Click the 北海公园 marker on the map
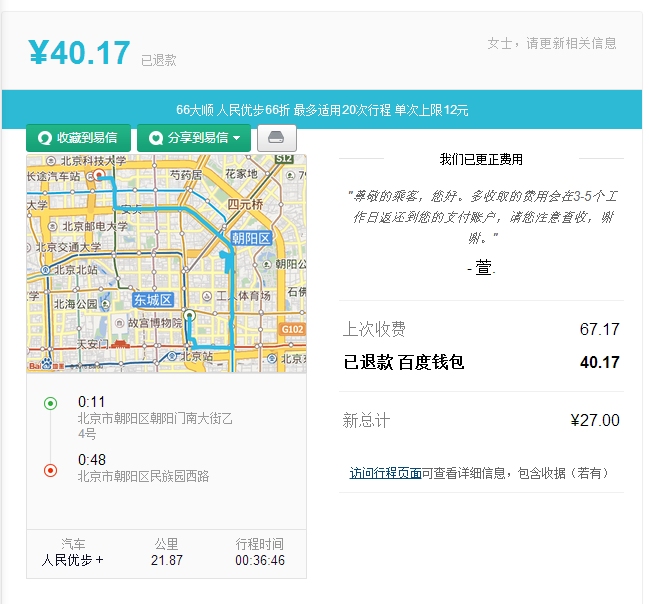649x604 pixels. coord(106,305)
